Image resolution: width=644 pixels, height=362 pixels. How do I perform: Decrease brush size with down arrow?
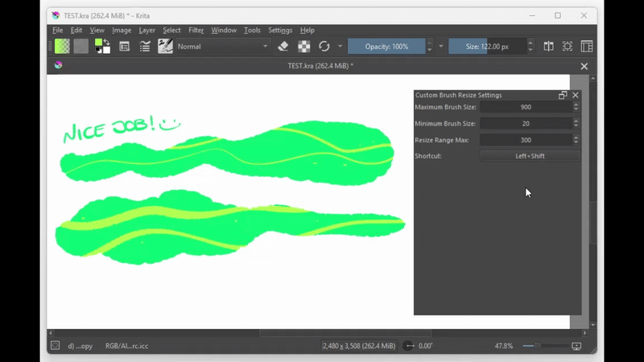pos(530,50)
